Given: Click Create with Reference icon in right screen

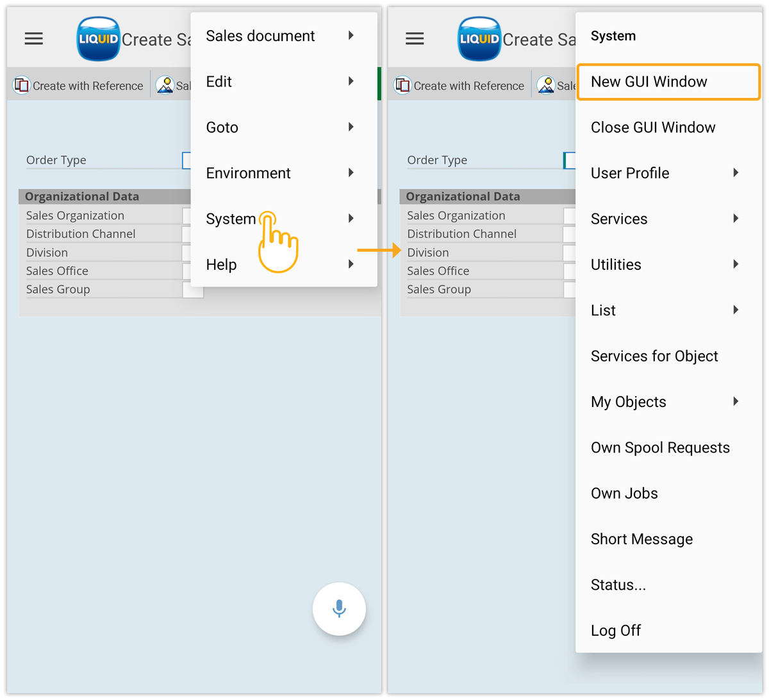Looking at the screenshot, I should [402, 85].
